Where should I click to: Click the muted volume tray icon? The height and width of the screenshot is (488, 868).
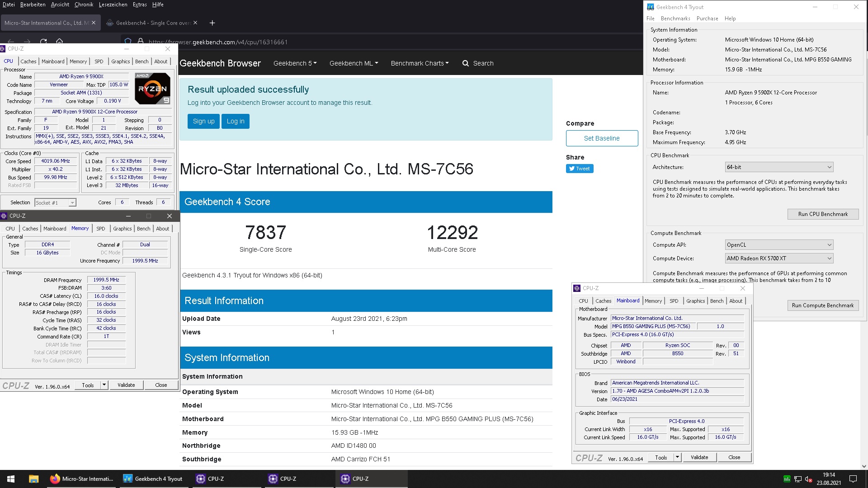coord(809,479)
